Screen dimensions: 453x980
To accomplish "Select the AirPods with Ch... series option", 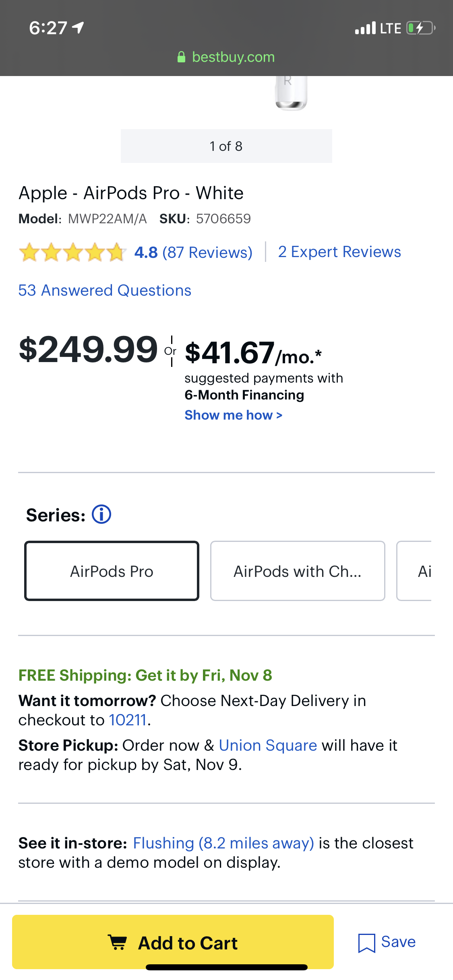I will click(298, 571).
